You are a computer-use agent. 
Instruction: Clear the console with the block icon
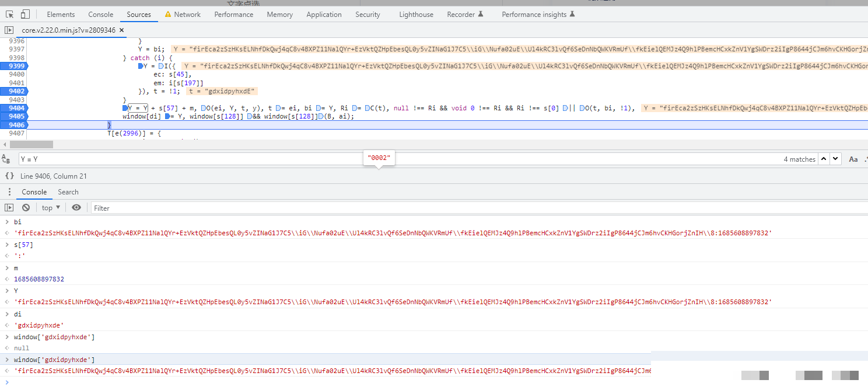pyautogui.click(x=26, y=208)
